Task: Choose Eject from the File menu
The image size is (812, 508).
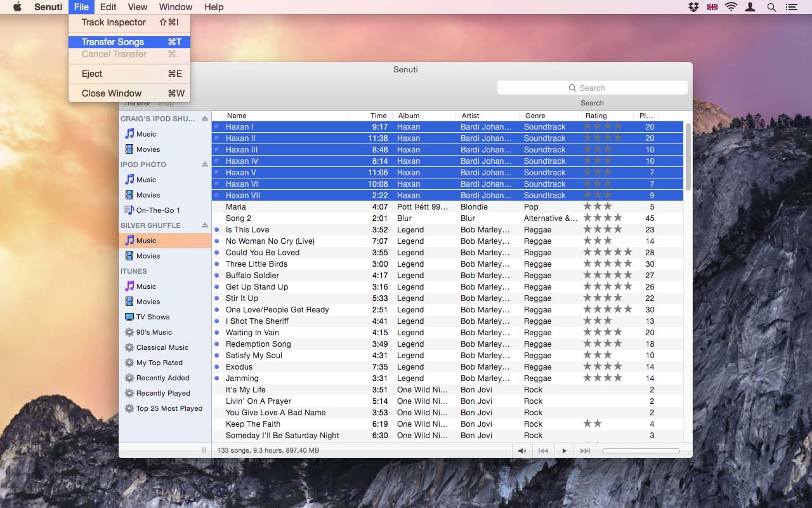Action: click(x=129, y=74)
